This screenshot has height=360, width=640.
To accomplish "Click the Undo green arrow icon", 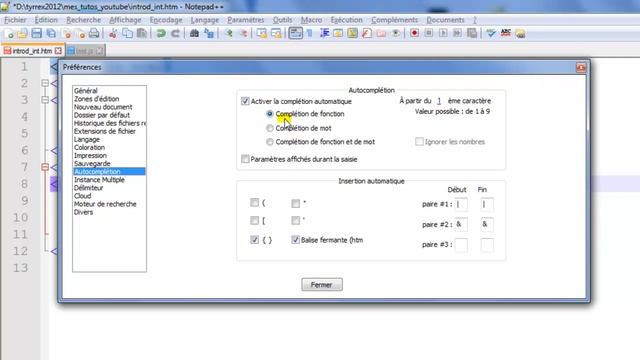I will [x=161, y=33].
